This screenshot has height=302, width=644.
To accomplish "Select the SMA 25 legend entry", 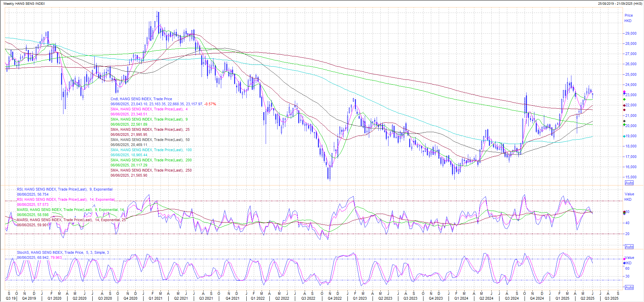I will click(150, 129).
